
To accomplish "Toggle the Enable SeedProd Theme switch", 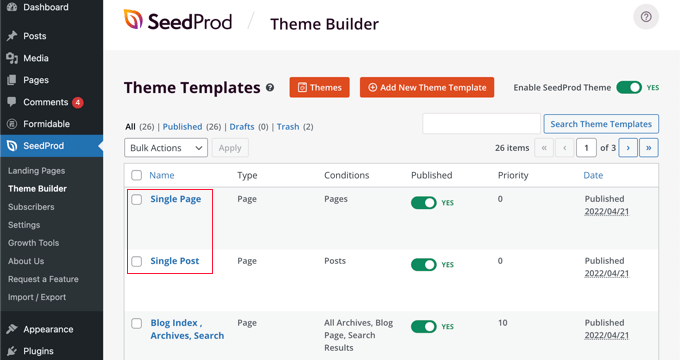I will pos(629,88).
